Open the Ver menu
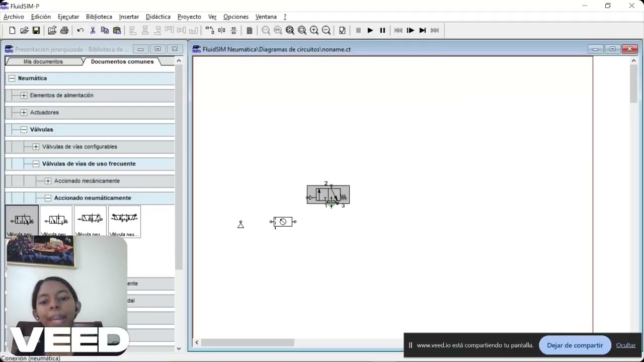The width and height of the screenshot is (644, 362). 212,17
